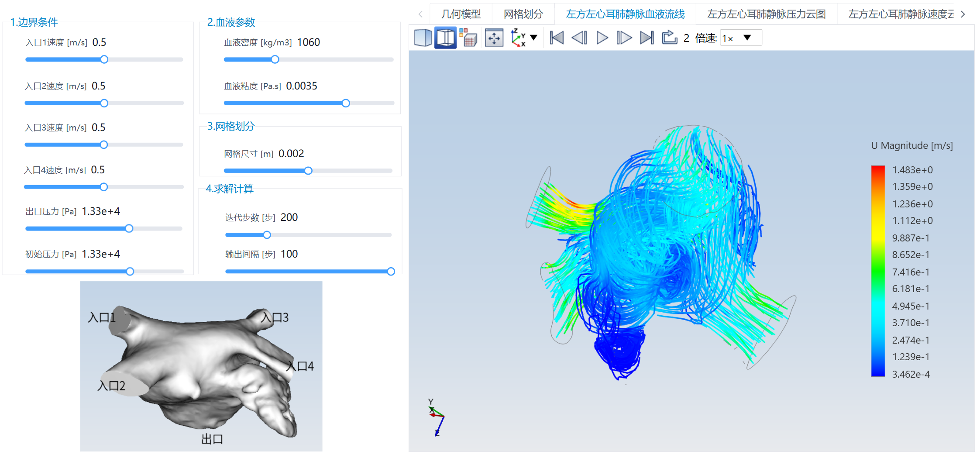Jump to last animation frame

(646, 38)
